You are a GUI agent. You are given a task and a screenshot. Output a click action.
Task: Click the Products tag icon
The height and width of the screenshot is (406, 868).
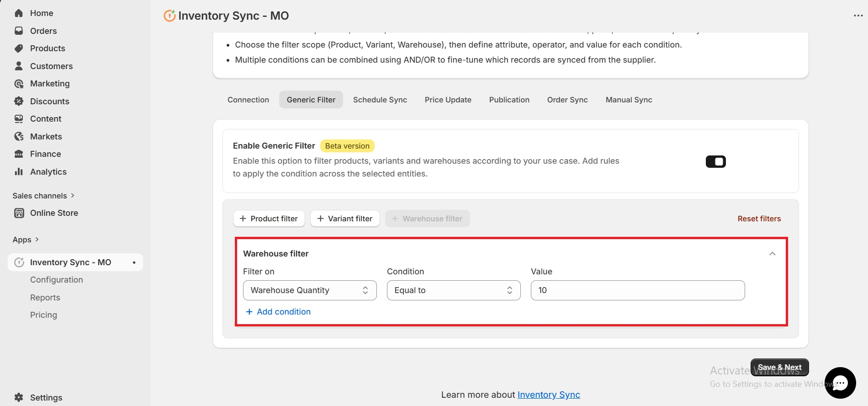click(x=19, y=48)
